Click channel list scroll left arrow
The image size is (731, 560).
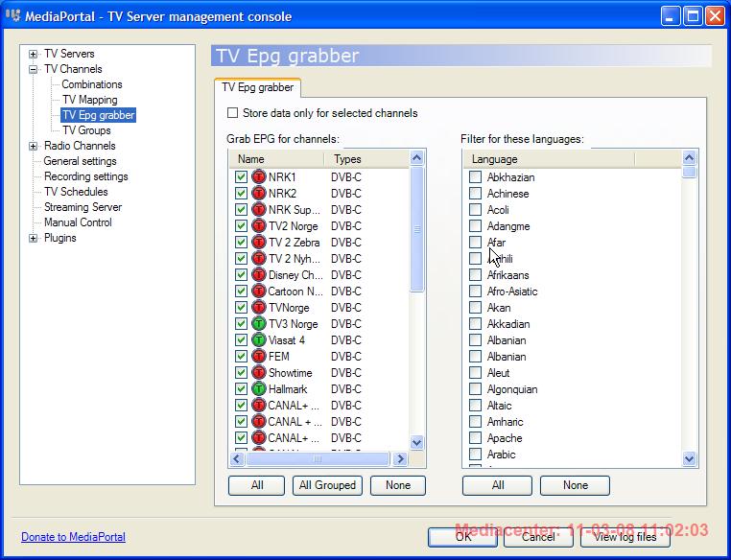[236, 459]
